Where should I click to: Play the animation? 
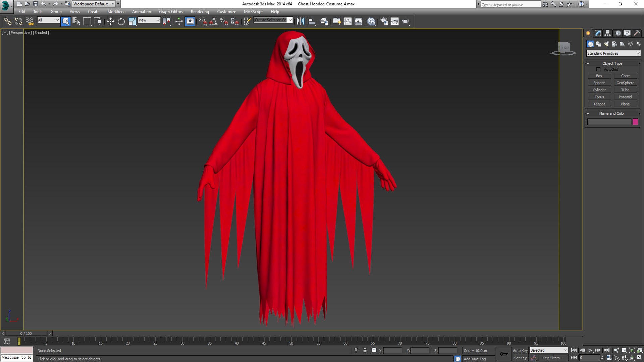click(590, 350)
